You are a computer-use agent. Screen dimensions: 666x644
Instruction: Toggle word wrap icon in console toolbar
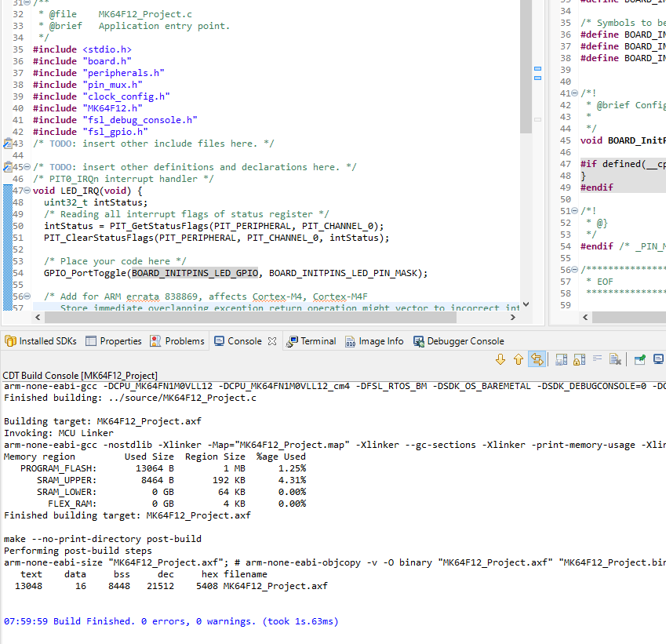[x=597, y=359]
